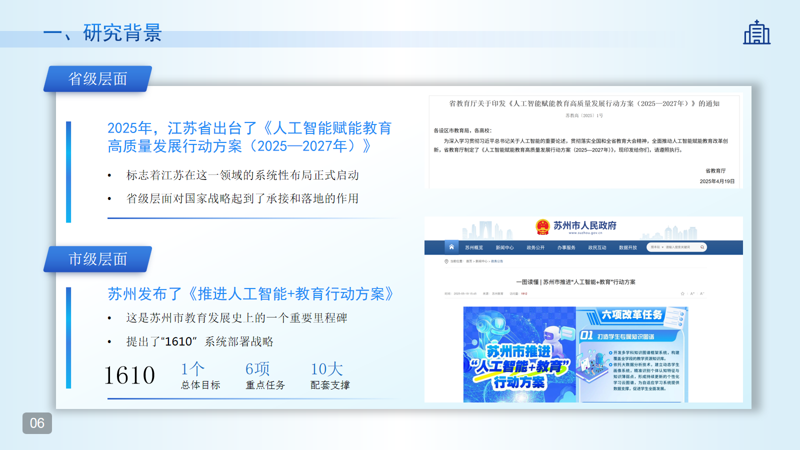Click the location pin icon in breadcrumb

[x=446, y=261]
